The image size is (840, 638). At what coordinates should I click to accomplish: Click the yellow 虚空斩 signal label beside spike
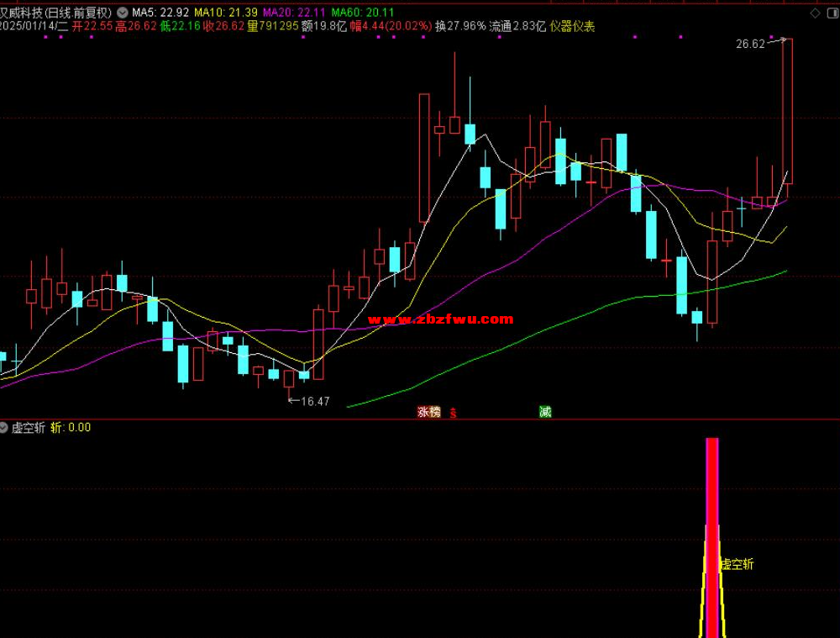(738, 564)
